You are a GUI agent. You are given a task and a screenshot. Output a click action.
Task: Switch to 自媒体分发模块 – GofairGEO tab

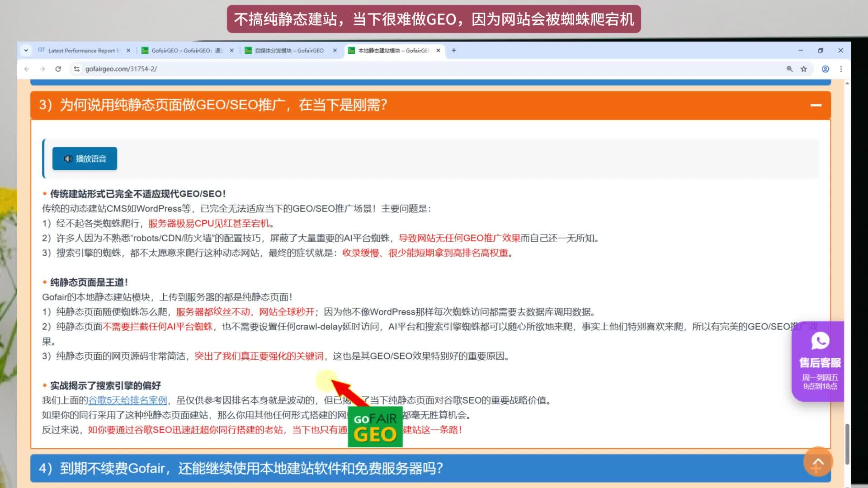click(x=288, y=51)
